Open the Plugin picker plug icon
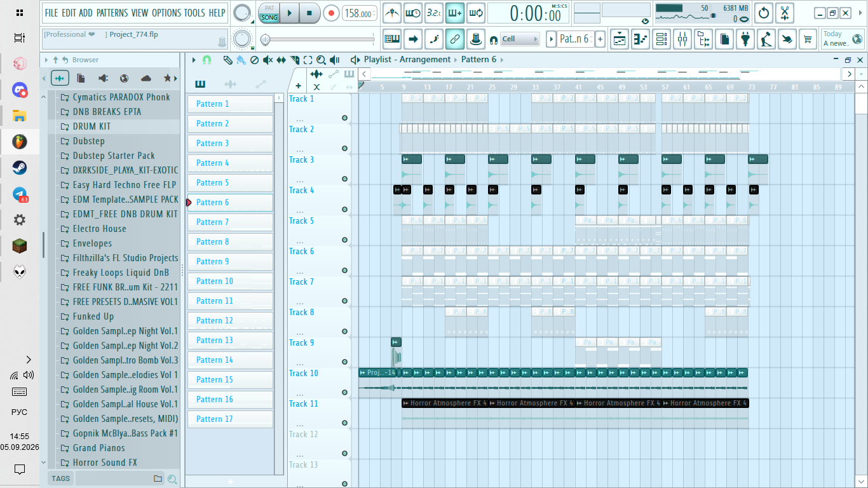This screenshot has width=868, height=488. click(745, 39)
